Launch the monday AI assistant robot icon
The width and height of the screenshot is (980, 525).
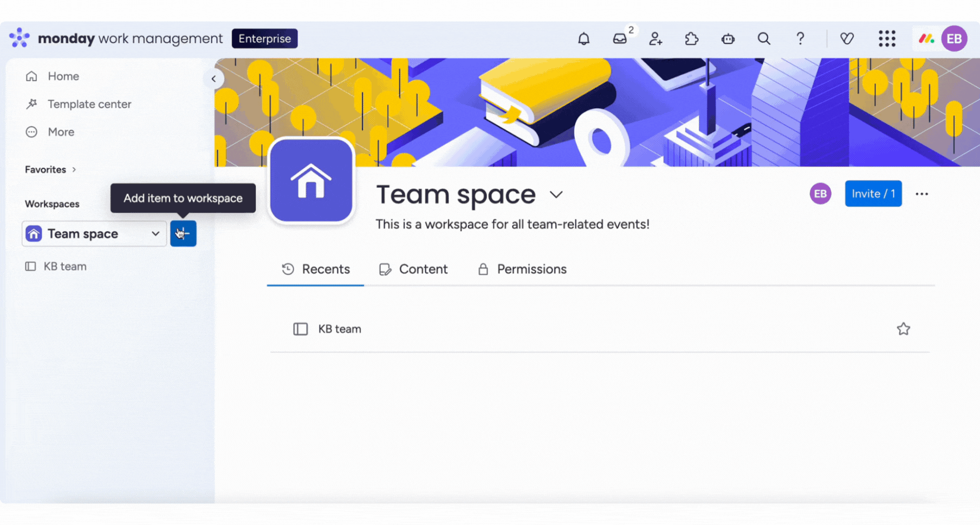pyautogui.click(x=728, y=38)
